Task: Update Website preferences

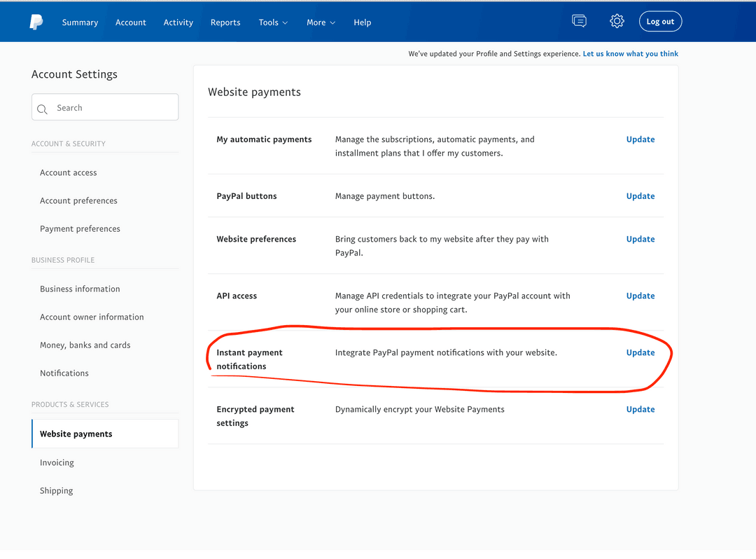Action: (640, 240)
